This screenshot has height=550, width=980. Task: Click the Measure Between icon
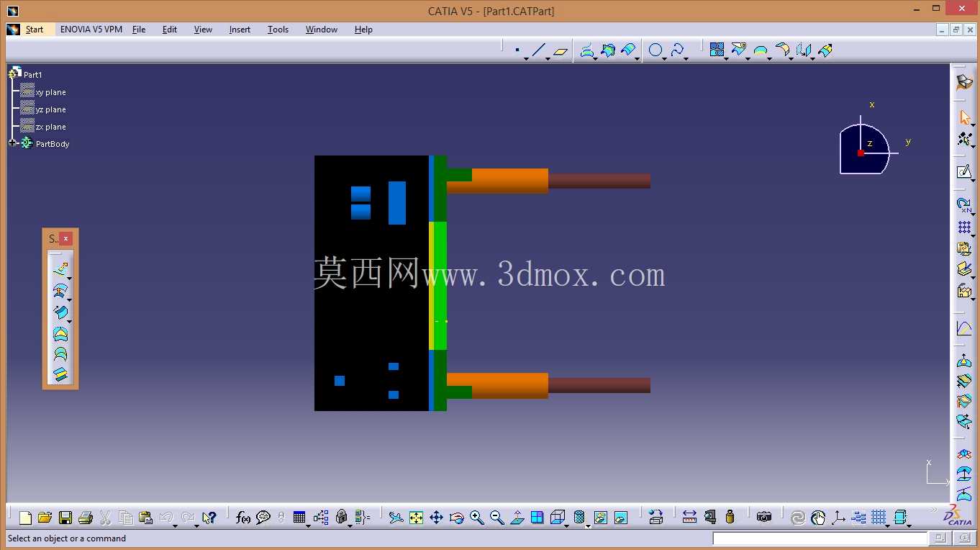click(689, 517)
